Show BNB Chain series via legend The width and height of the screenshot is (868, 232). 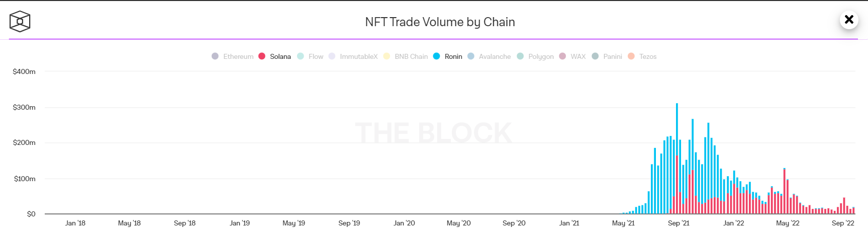pyautogui.click(x=411, y=56)
